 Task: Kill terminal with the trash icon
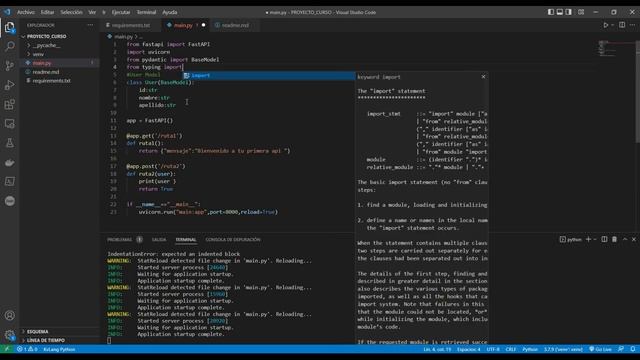click(614, 239)
